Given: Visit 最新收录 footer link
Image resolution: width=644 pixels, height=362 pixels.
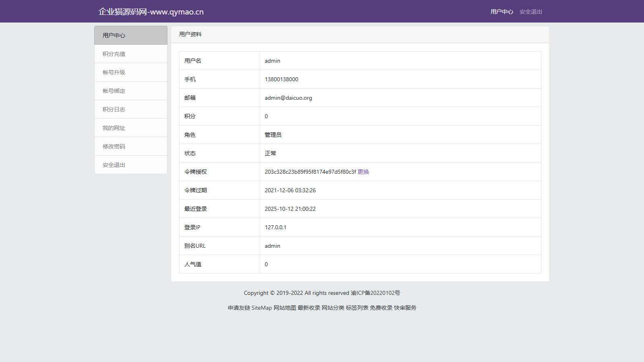Looking at the screenshot, I should click(309, 308).
